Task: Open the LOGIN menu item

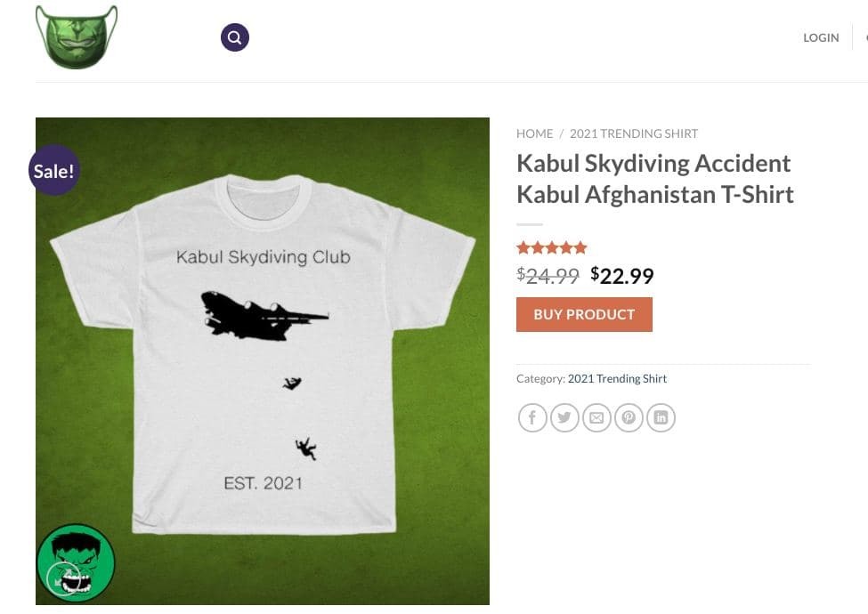Action: (821, 37)
